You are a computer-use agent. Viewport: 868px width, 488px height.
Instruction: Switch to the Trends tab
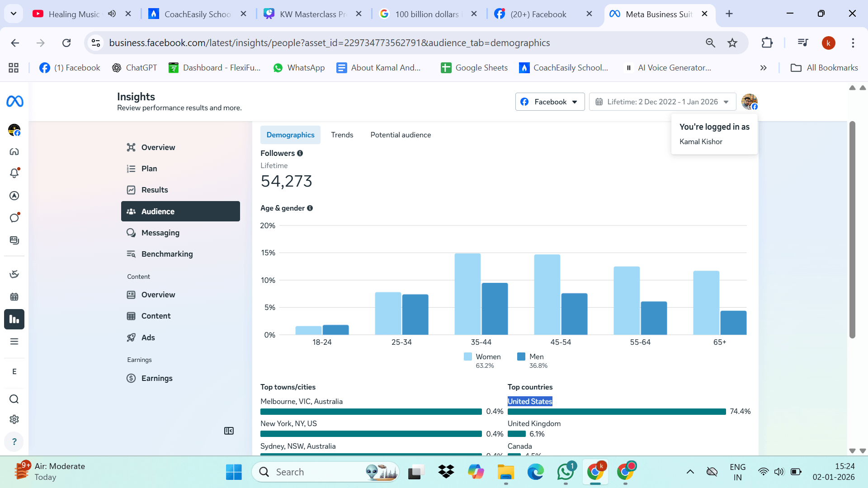[342, 135]
